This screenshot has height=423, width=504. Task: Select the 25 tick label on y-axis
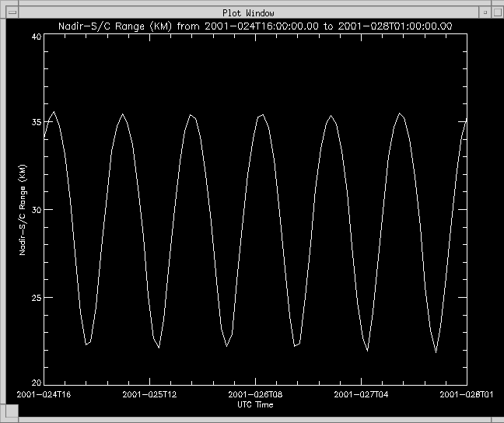pyautogui.click(x=35, y=297)
